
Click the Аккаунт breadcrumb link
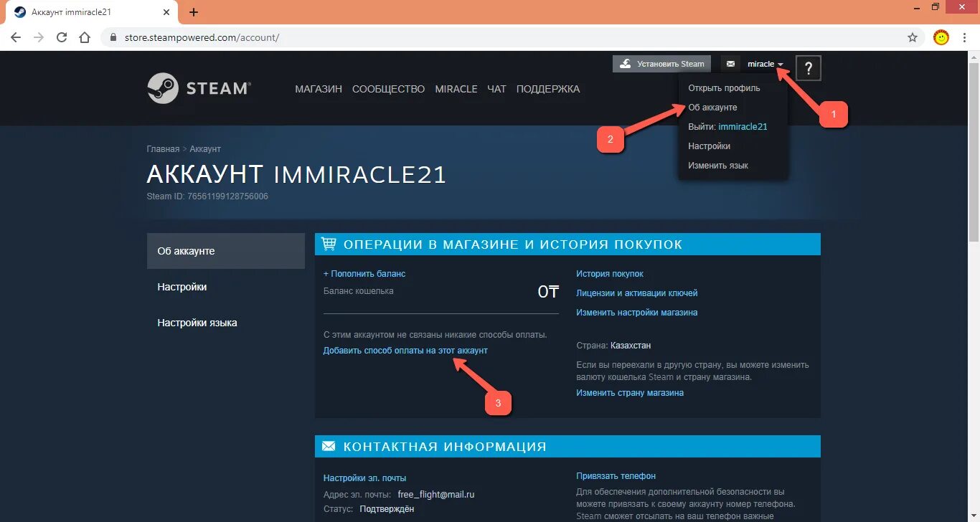(x=205, y=149)
